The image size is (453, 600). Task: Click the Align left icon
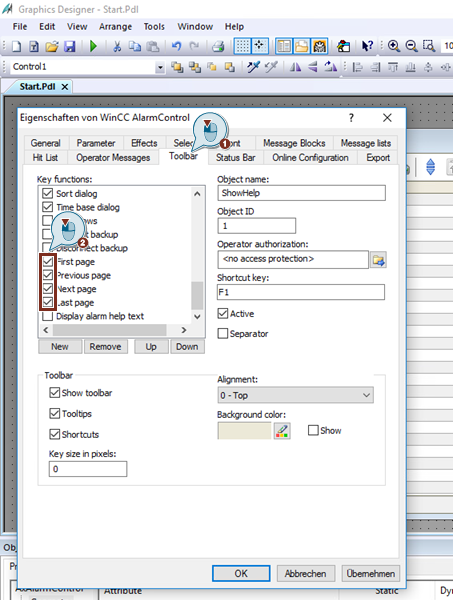coord(358,67)
